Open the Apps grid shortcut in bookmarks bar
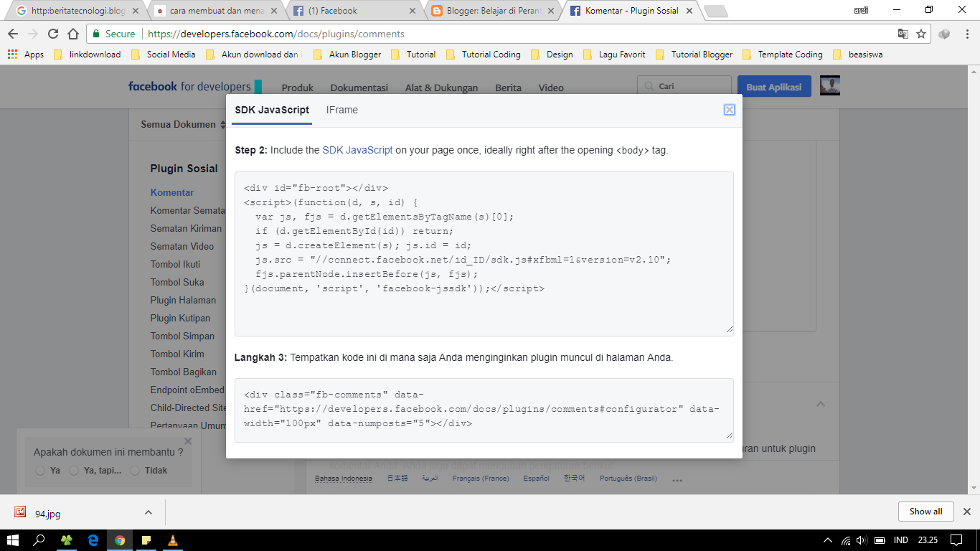 click(x=25, y=55)
